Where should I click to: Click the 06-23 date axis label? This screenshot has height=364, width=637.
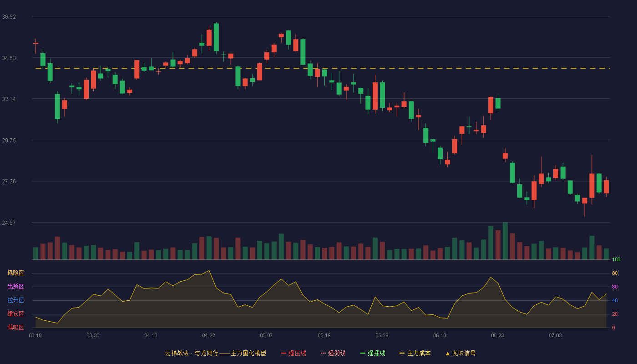pyautogui.click(x=497, y=335)
